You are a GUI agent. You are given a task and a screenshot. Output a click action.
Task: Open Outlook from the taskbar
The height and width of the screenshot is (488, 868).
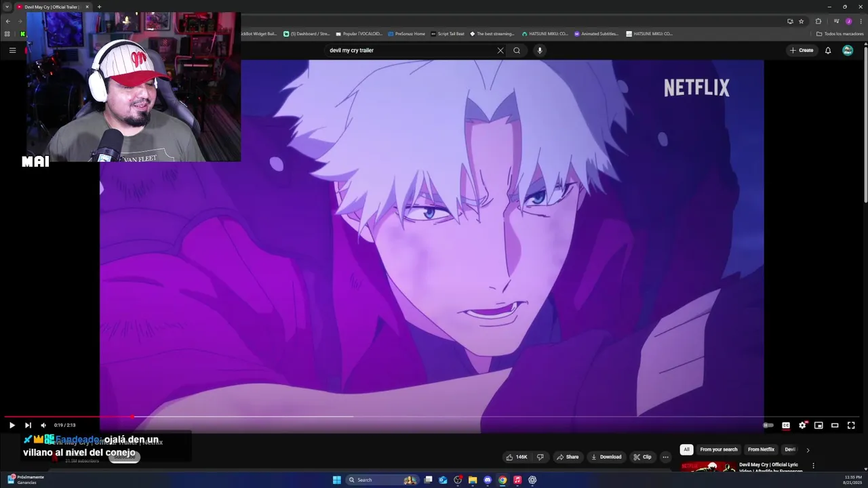click(443, 480)
